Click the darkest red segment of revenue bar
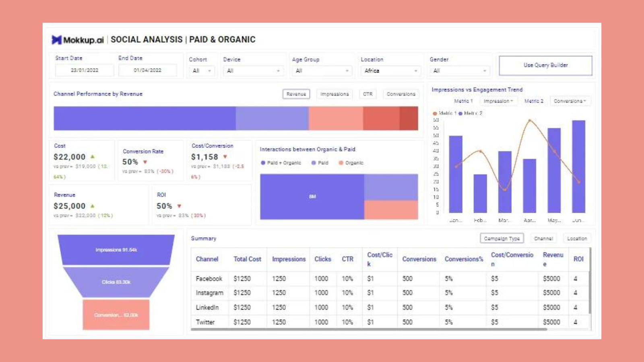The width and height of the screenshot is (644, 362). coord(409,118)
